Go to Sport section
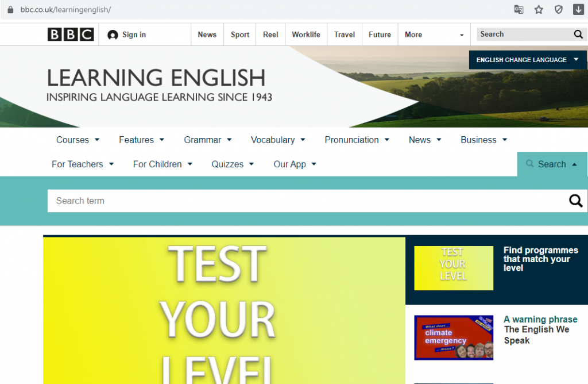 (x=240, y=34)
